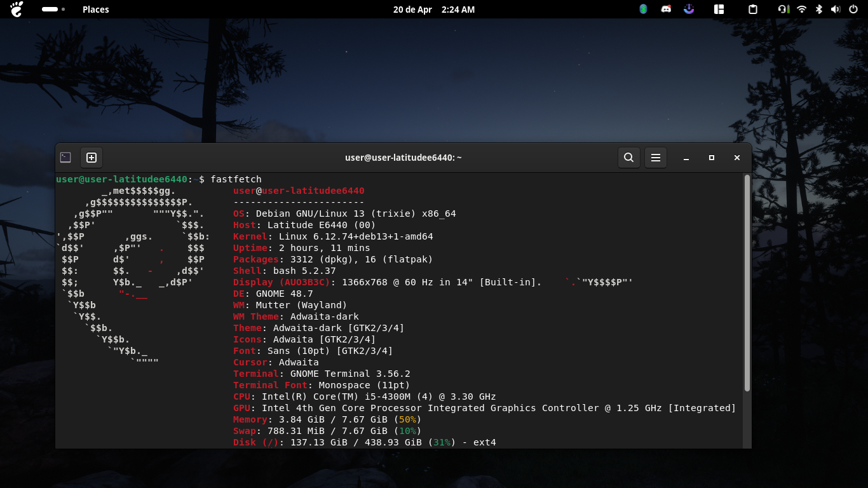Open a new terminal tab

[x=92, y=158]
